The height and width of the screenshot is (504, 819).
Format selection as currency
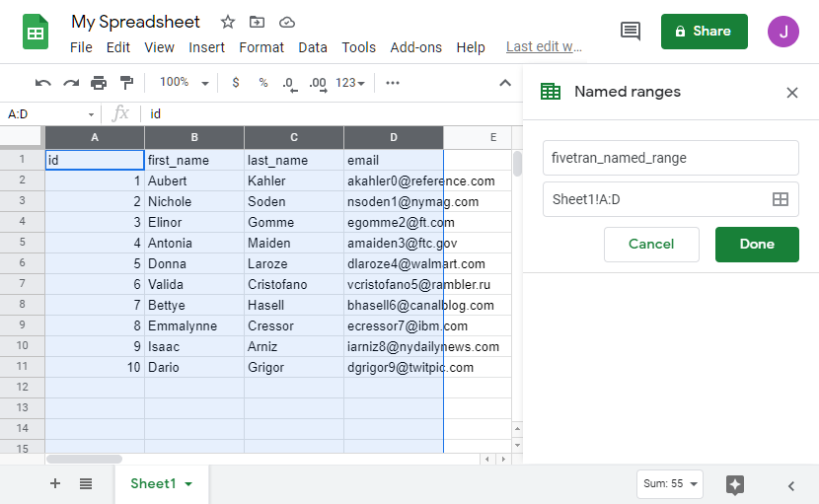tap(235, 83)
